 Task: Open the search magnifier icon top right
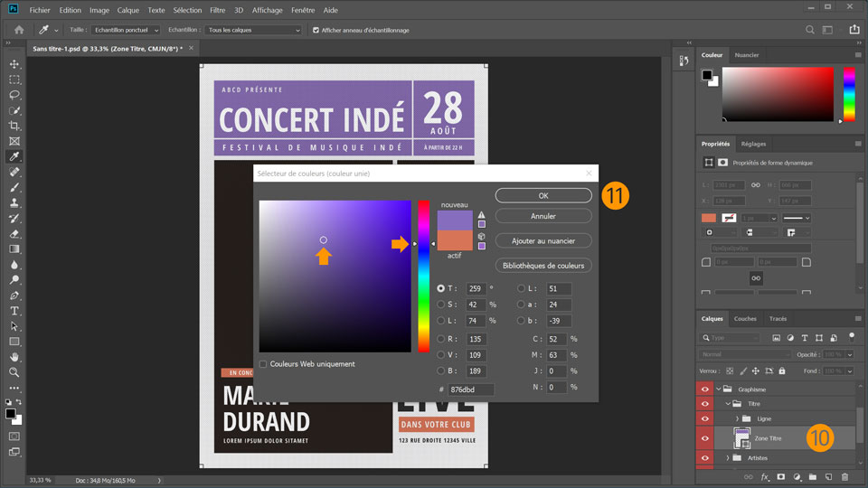(x=810, y=30)
